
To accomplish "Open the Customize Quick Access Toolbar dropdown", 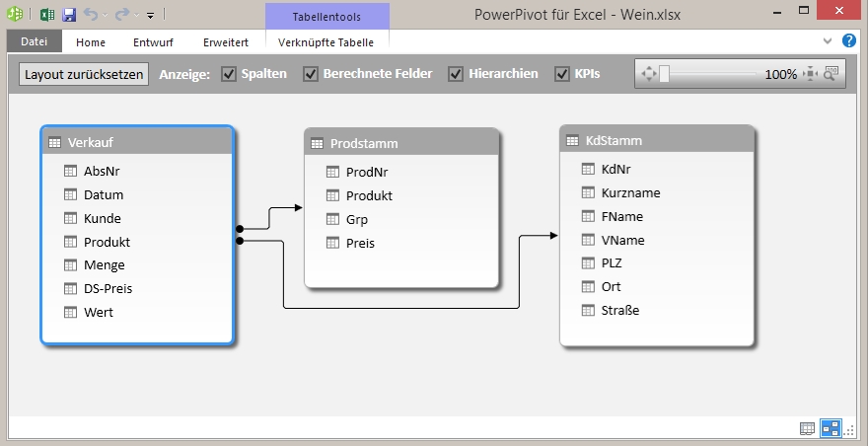I will point(151,16).
